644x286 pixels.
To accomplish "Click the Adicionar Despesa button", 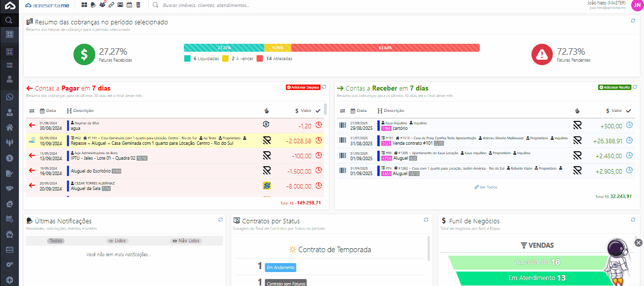I will (302, 87).
